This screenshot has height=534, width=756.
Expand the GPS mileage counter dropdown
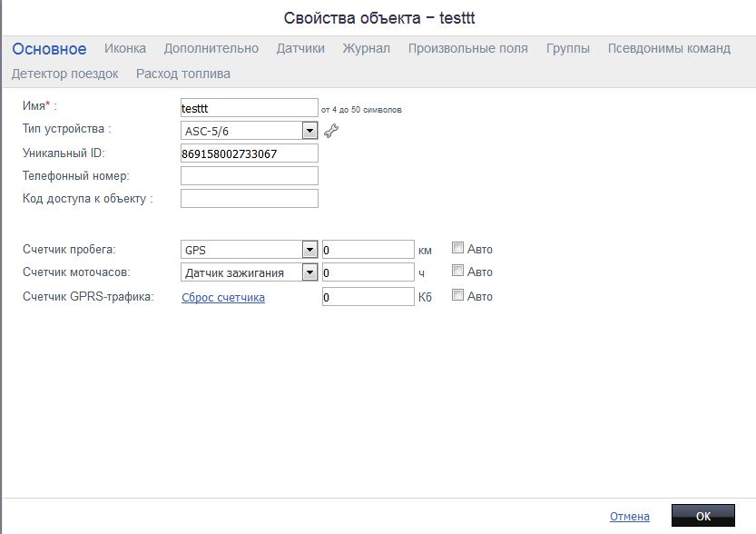[x=309, y=249]
